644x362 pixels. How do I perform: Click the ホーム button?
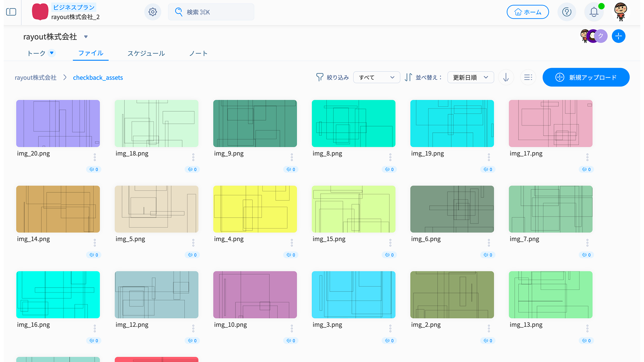coord(528,12)
